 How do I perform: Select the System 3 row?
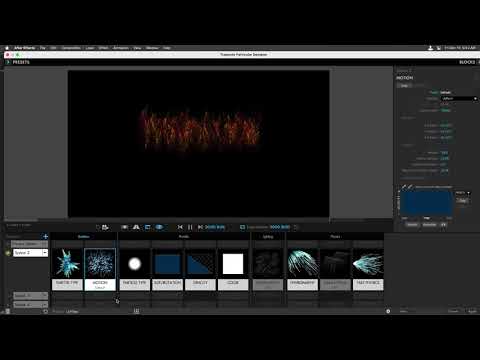coord(30,295)
